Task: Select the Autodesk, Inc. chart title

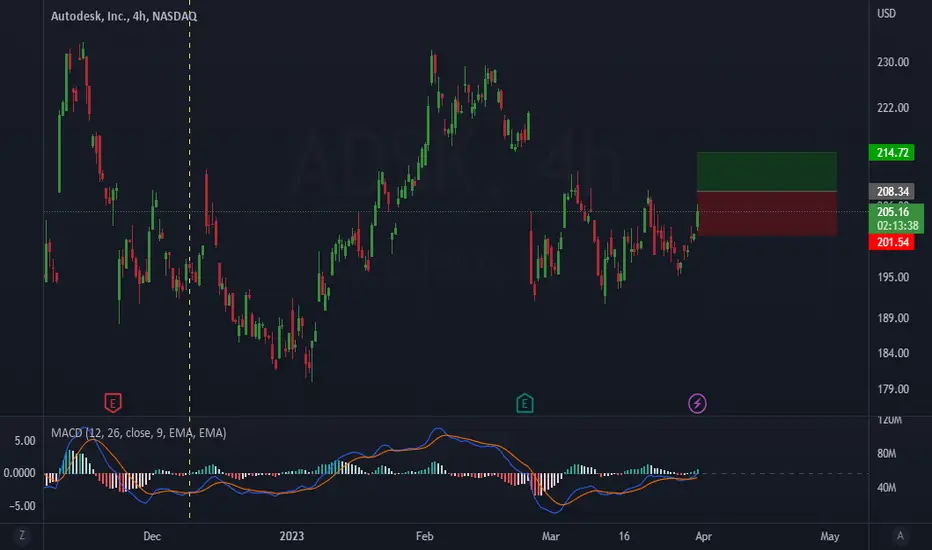Action: pos(124,16)
